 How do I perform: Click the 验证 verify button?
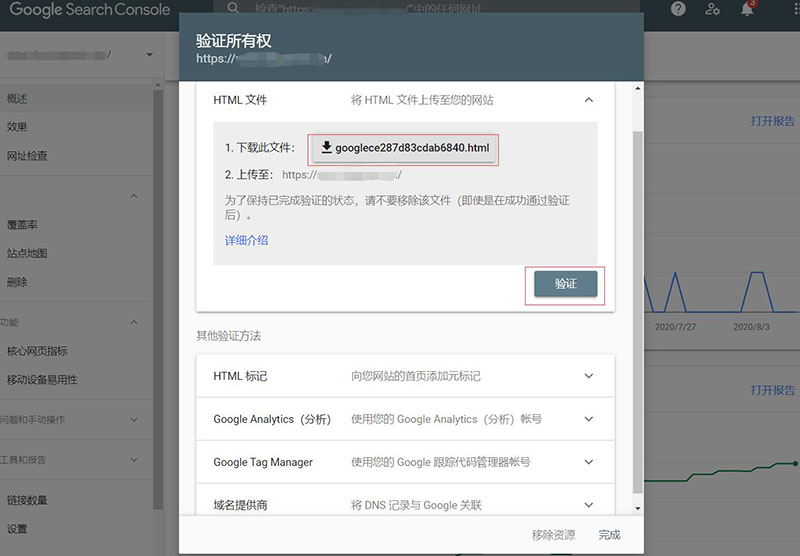[x=565, y=284]
